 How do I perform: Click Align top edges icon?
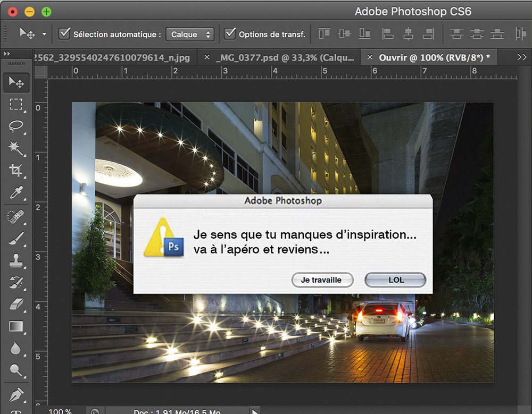(325, 33)
